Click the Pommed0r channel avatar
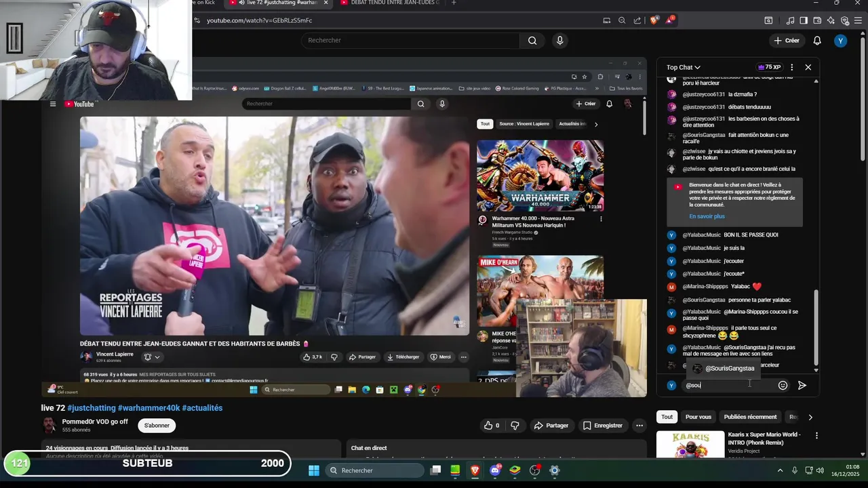868x488 pixels. pyautogui.click(x=49, y=426)
